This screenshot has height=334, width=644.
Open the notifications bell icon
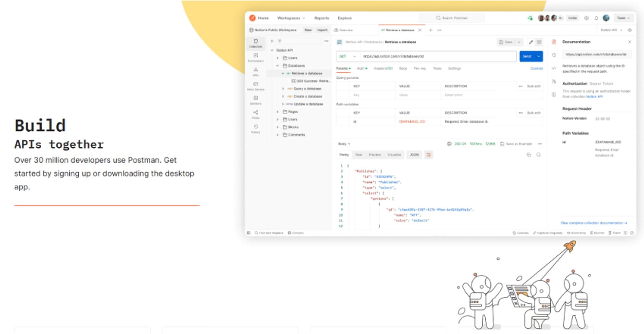coord(596,18)
